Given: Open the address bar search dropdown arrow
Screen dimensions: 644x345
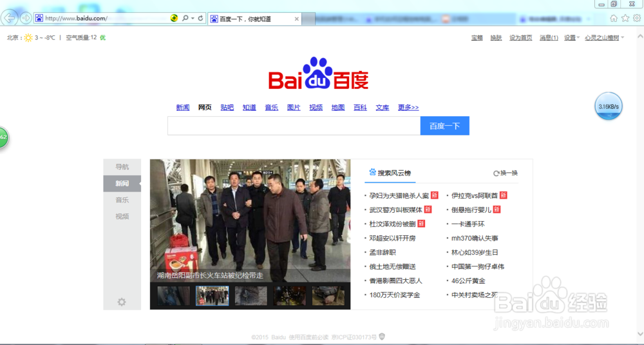Looking at the screenshot, I should [193, 19].
